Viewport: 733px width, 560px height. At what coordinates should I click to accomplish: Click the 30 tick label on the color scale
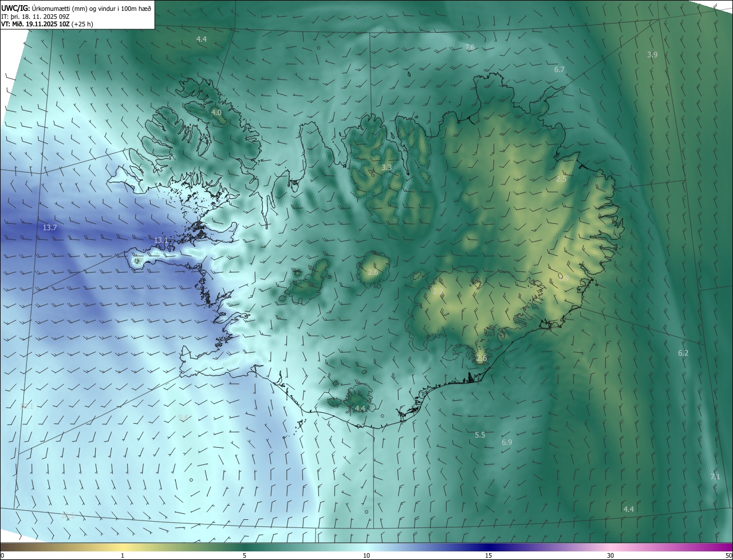click(610, 556)
